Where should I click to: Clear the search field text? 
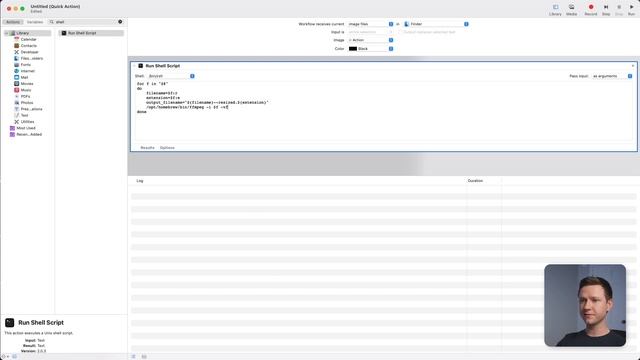tap(120, 22)
